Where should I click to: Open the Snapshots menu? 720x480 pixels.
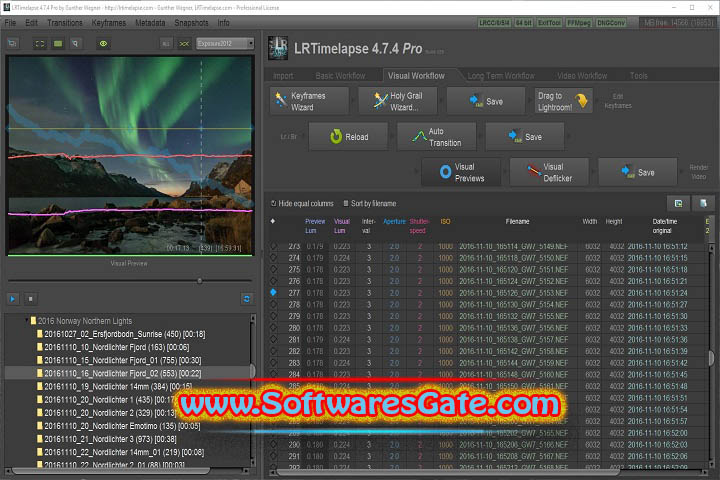(x=191, y=23)
